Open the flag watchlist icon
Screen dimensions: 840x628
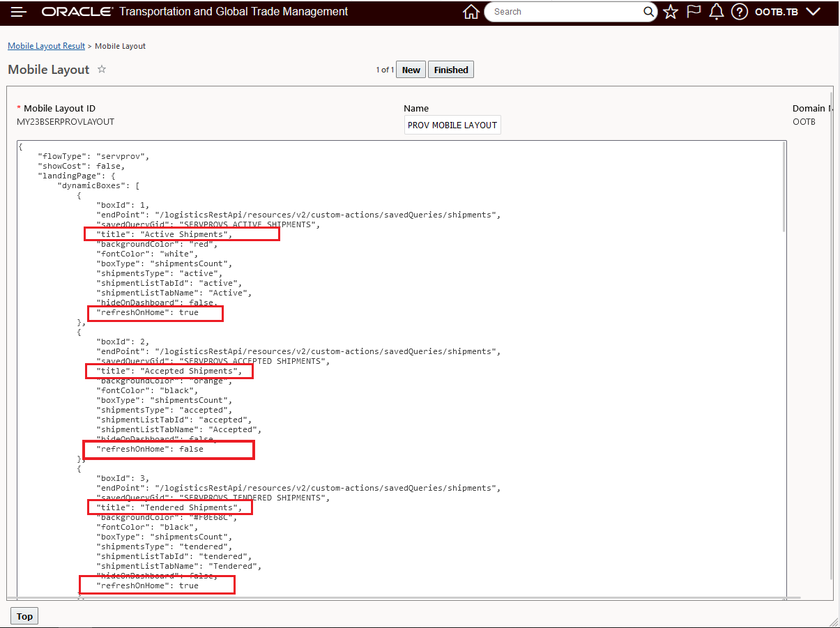point(694,12)
